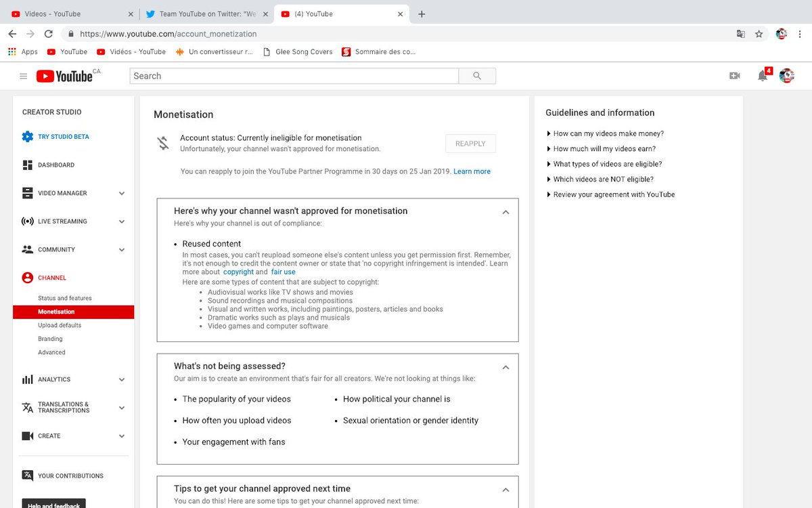Click the browser address bar URL

click(168, 33)
